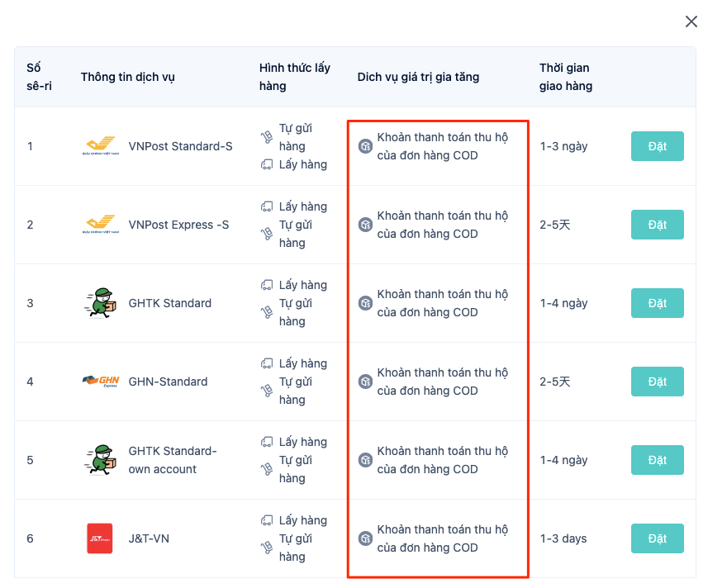Click the VNPost Express -S logo
708x588 pixels.
point(101,225)
